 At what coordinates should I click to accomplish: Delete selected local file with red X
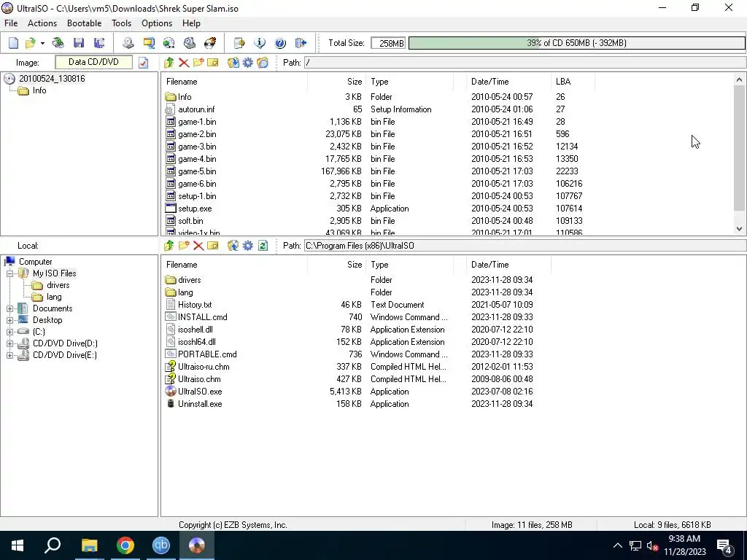click(198, 246)
